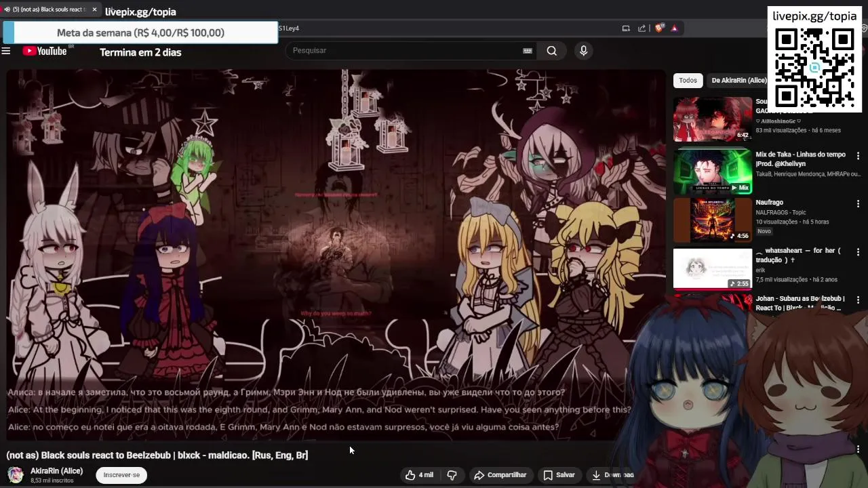The width and height of the screenshot is (868, 488).
Task: Open Naufrago video title link
Action: coord(770,203)
